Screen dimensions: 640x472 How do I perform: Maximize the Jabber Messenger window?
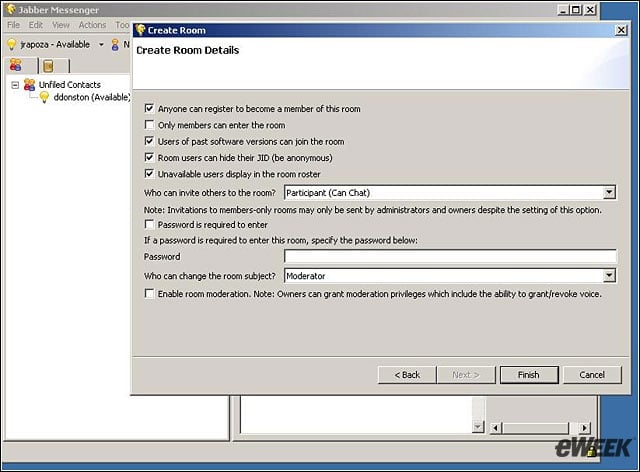(576, 9)
